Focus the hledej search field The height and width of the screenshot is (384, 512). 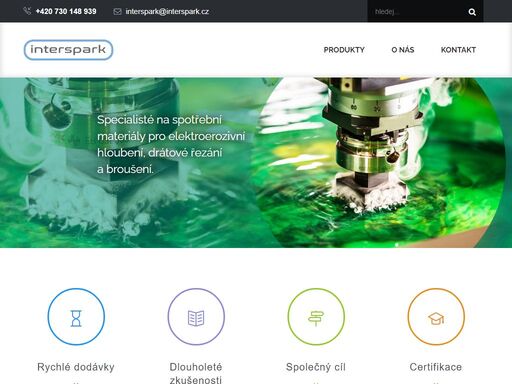pyautogui.click(x=417, y=12)
